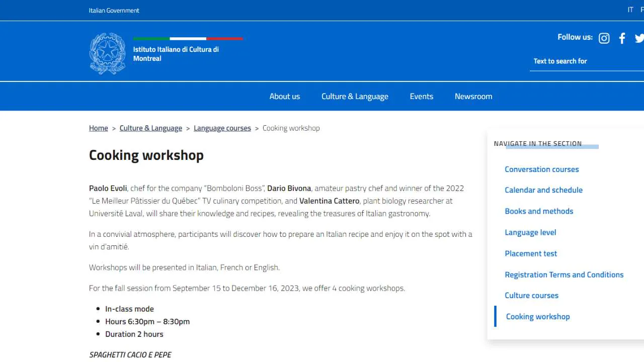Click the Home breadcrumb link

click(99, 128)
